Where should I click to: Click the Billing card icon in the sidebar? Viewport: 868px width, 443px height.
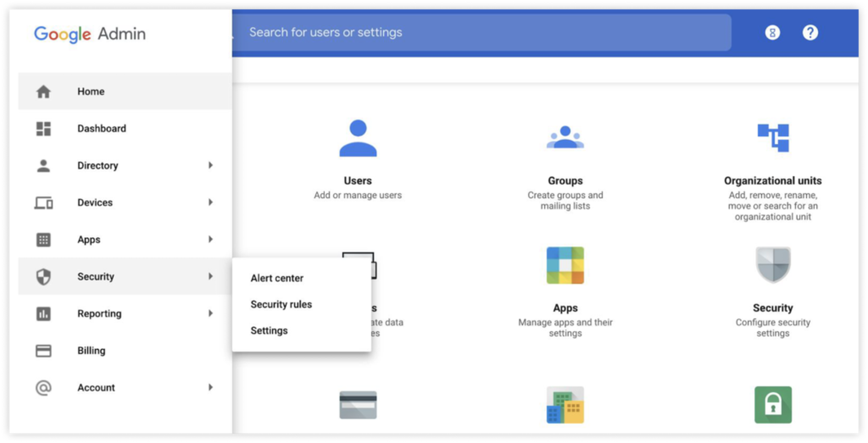point(43,350)
